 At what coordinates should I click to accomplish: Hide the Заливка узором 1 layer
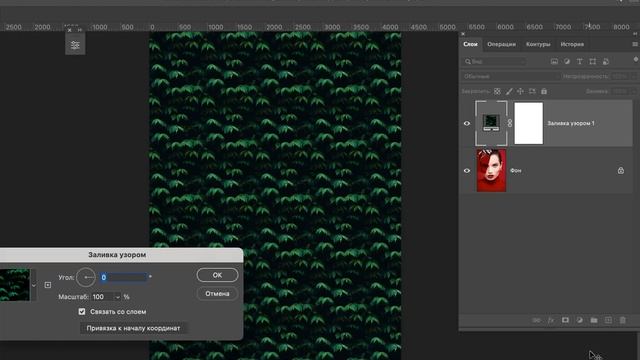(467, 123)
